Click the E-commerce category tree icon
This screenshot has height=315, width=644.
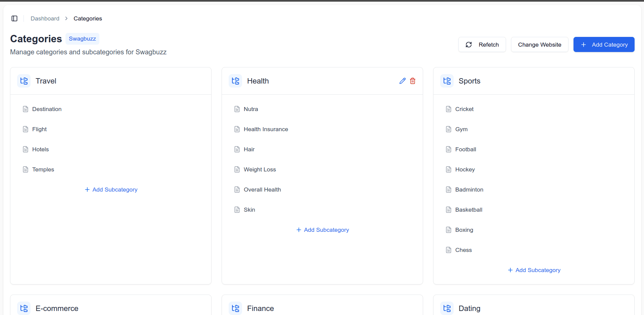(x=24, y=308)
